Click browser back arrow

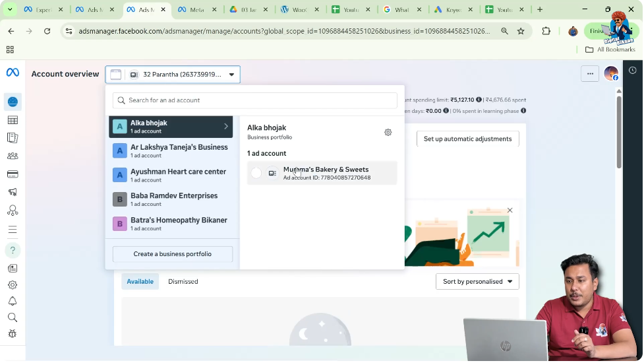click(x=11, y=31)
